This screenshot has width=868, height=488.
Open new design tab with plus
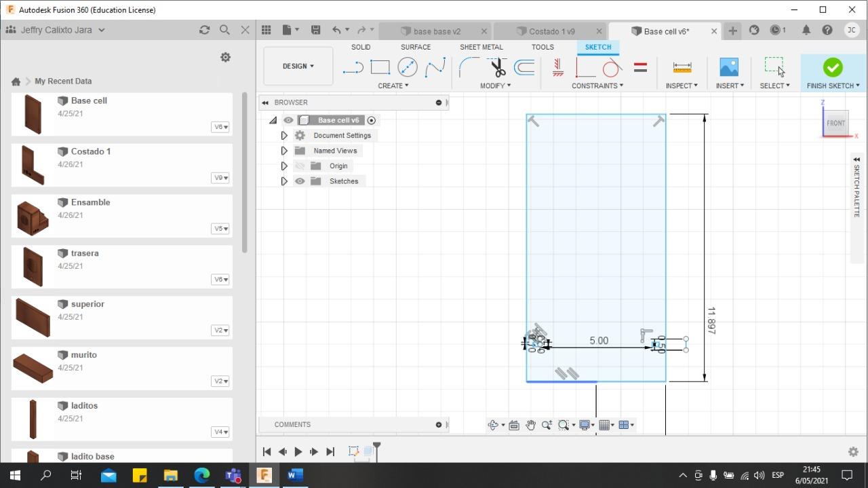(732, 31)
